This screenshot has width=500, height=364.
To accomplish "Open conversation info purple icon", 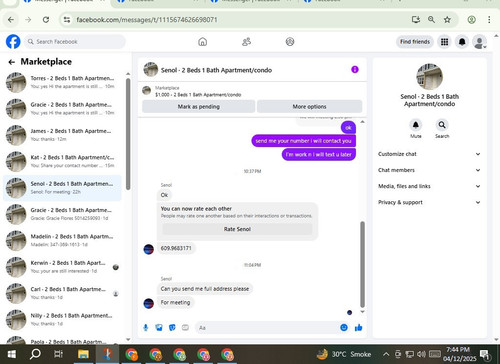I will 355,69.
